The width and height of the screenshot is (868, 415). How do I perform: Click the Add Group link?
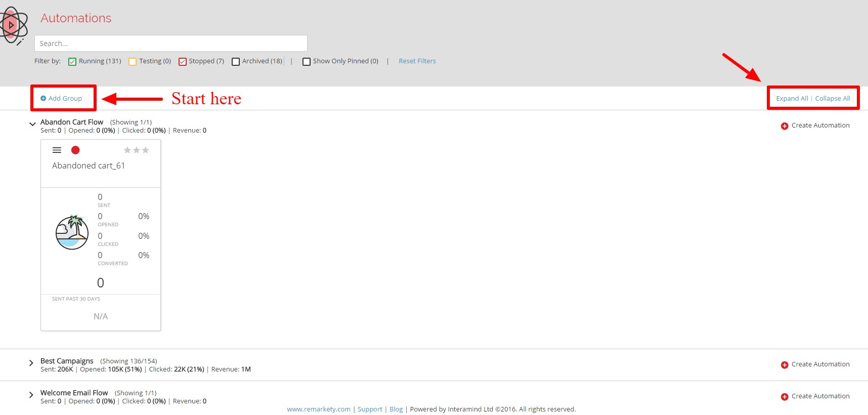(65, 99)
